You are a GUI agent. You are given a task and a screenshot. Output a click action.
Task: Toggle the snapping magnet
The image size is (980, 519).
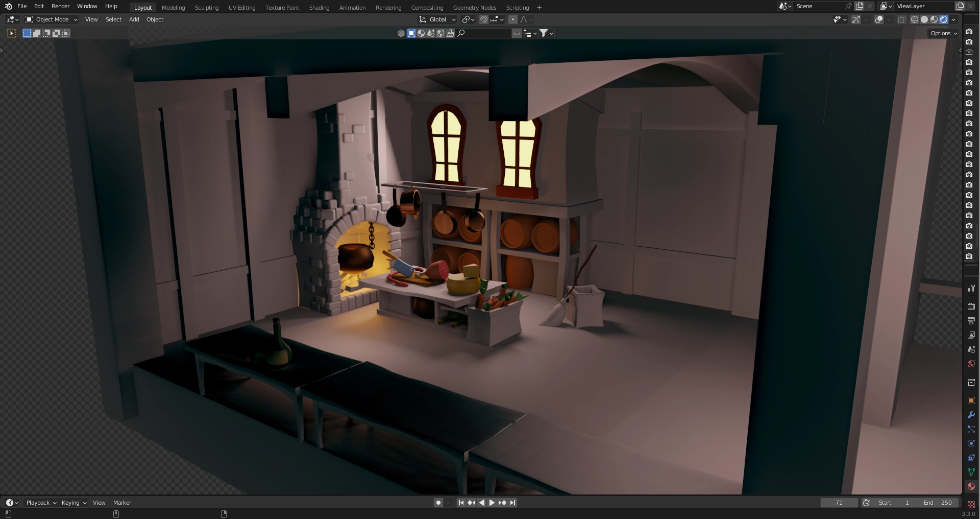(x=483, y=19)
